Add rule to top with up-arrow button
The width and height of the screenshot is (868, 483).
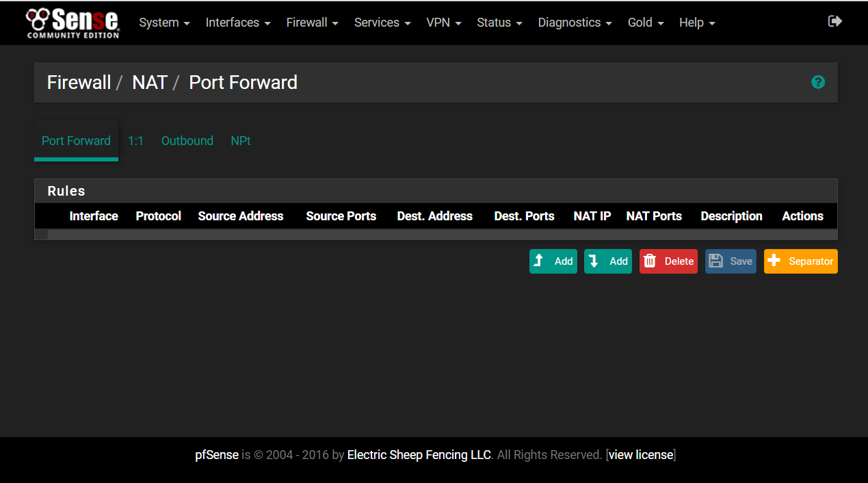553,261
